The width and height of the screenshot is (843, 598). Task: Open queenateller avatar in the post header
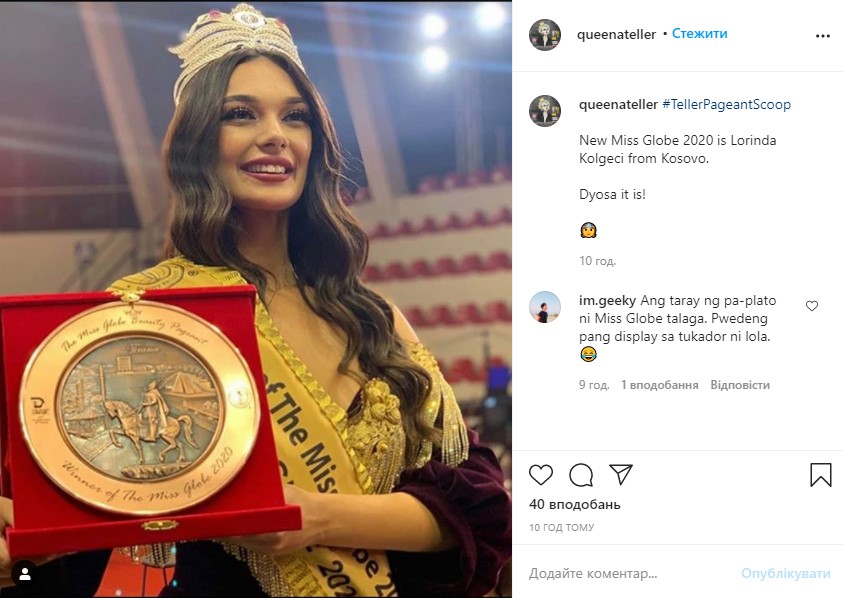click(x=545, y=35)
